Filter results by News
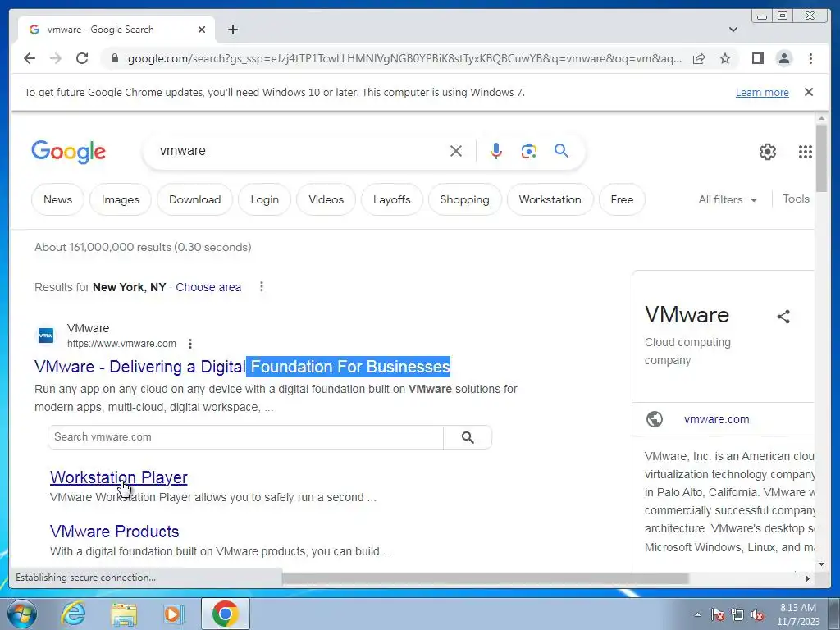840x630 pixels. click(x=58, y=199)
